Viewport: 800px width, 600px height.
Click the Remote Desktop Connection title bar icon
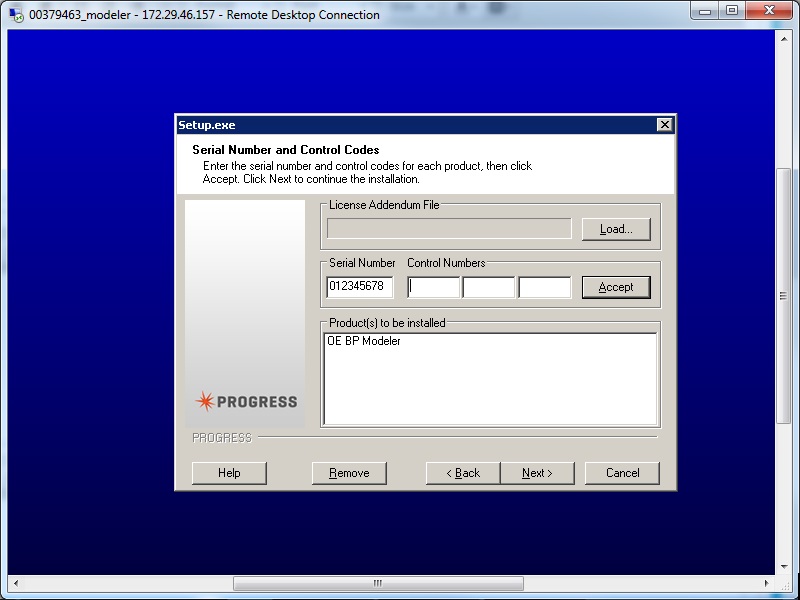click(x=15, y=15)
